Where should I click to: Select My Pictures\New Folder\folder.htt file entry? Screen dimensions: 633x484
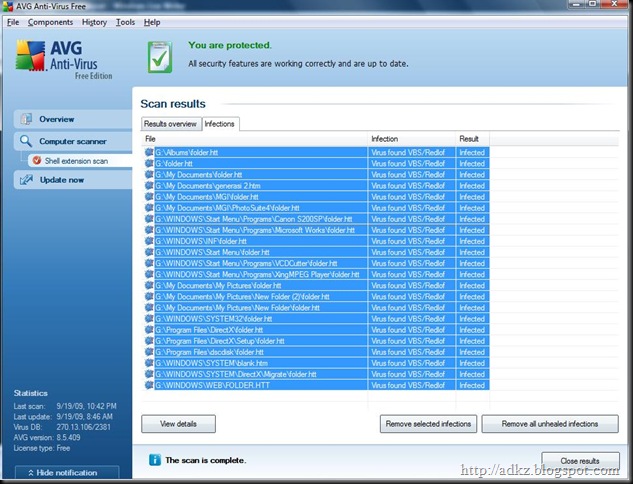point(237,308)
